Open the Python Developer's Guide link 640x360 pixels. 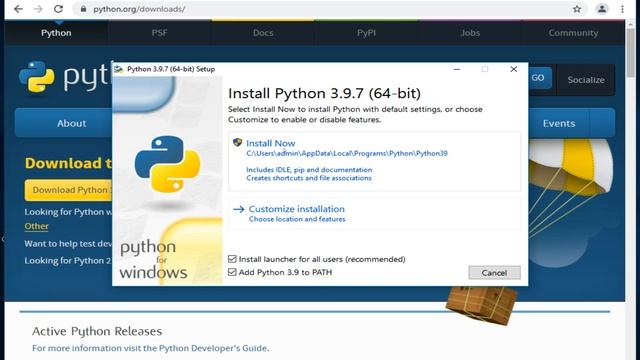(x=213, y=348)
